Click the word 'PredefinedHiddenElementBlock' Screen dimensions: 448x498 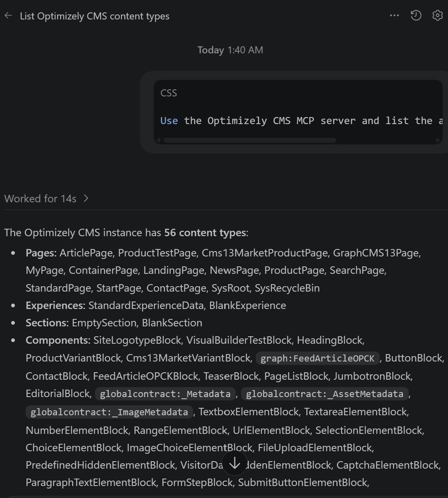click(100, 465)
